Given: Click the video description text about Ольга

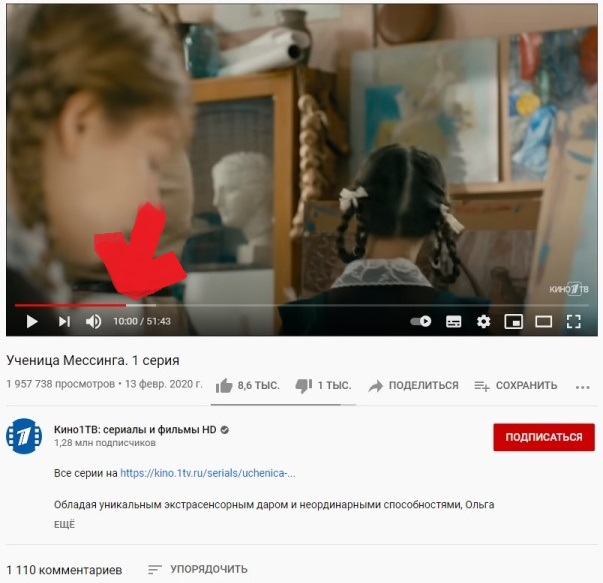Looking at the screenshot, I should 274,505.
